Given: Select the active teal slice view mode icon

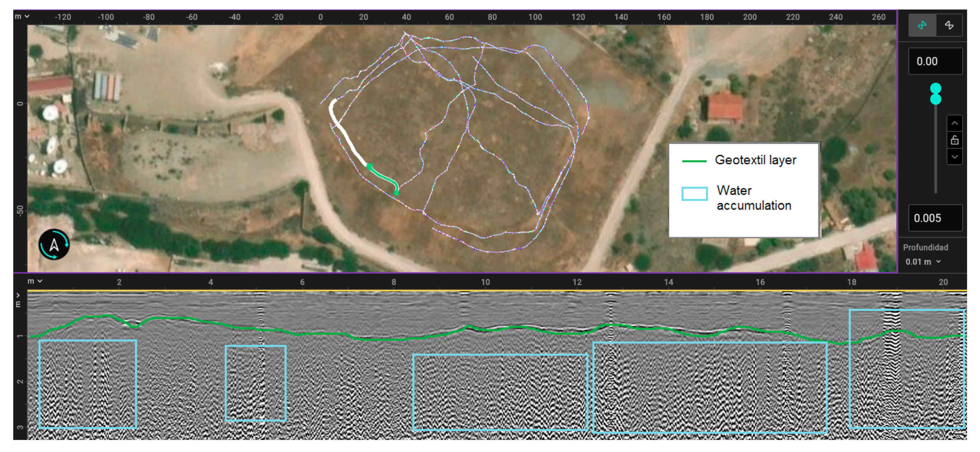Looking at the screenshot, I should 922,25.
